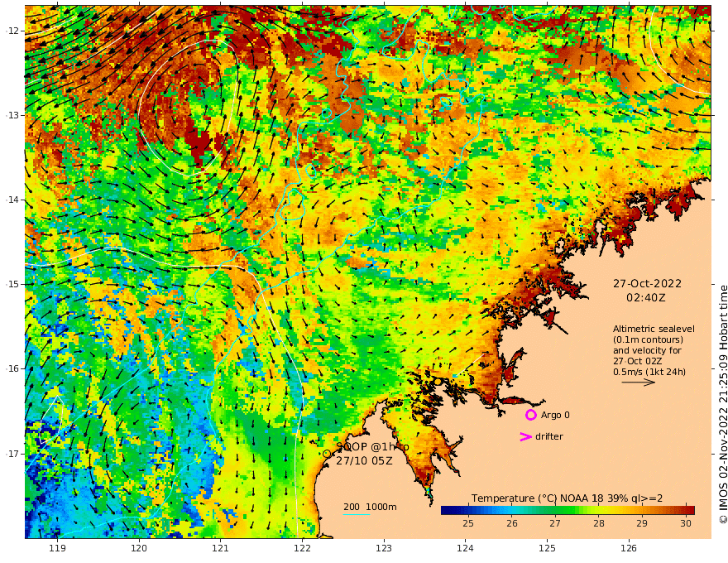Click the vertical IMOS copyright timestamp text
This screenshot has width=728, height=563.
tap(723, 405)
